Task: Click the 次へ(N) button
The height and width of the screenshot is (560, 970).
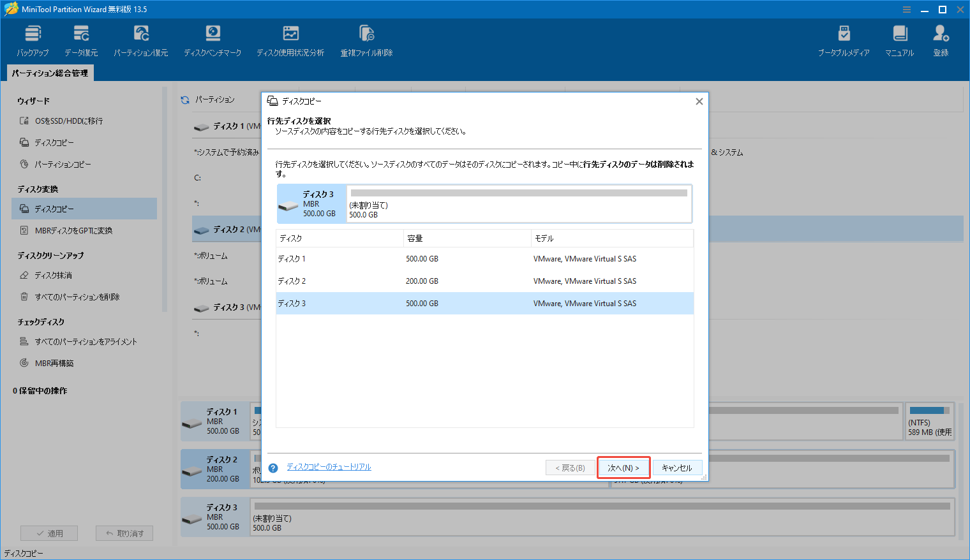Action: coord(623,467)
